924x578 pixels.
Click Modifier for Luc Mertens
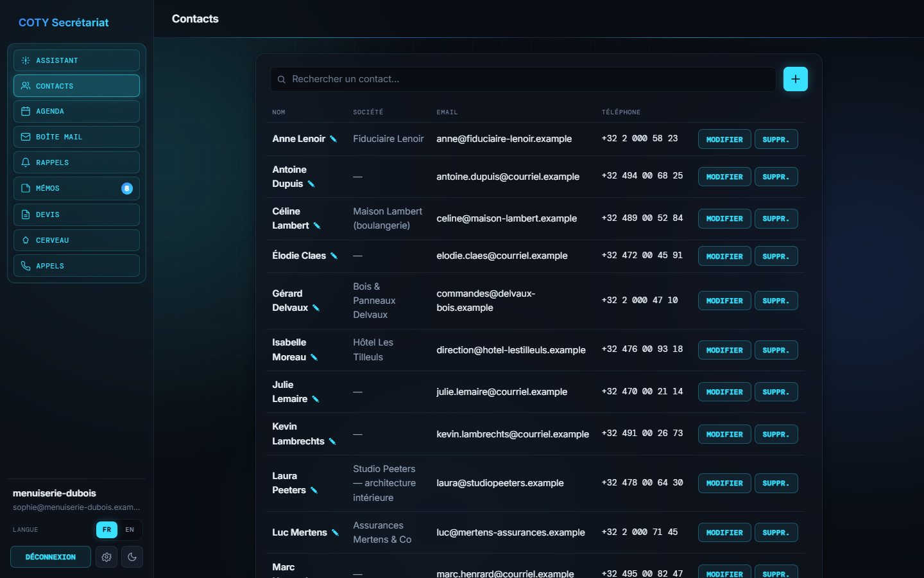point(724,532)
